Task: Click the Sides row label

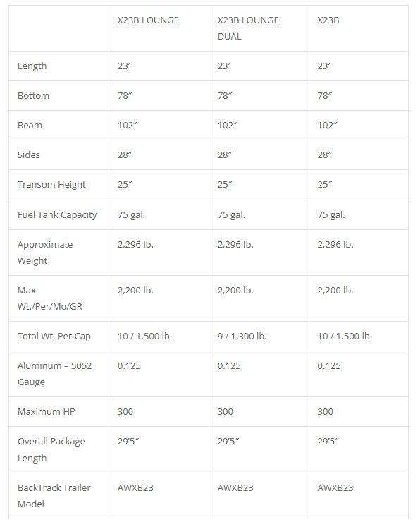Action: point(28,155)
